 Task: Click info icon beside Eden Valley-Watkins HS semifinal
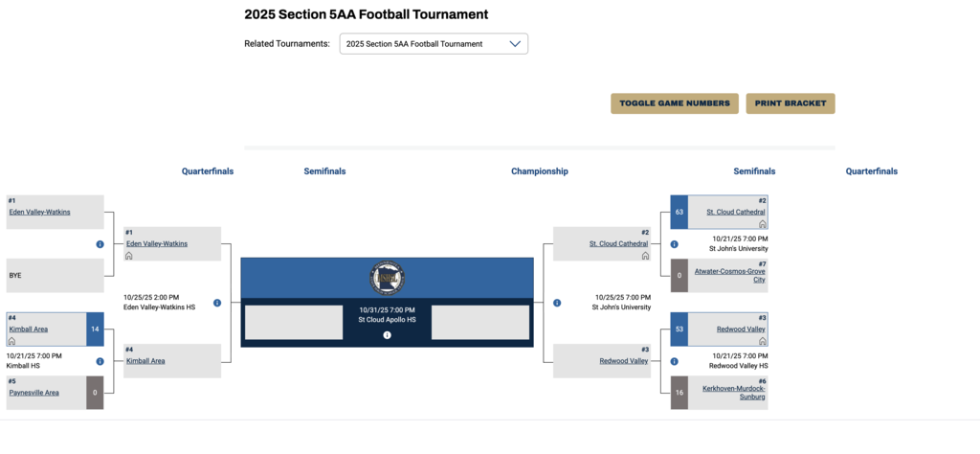(x=217, y=303)
